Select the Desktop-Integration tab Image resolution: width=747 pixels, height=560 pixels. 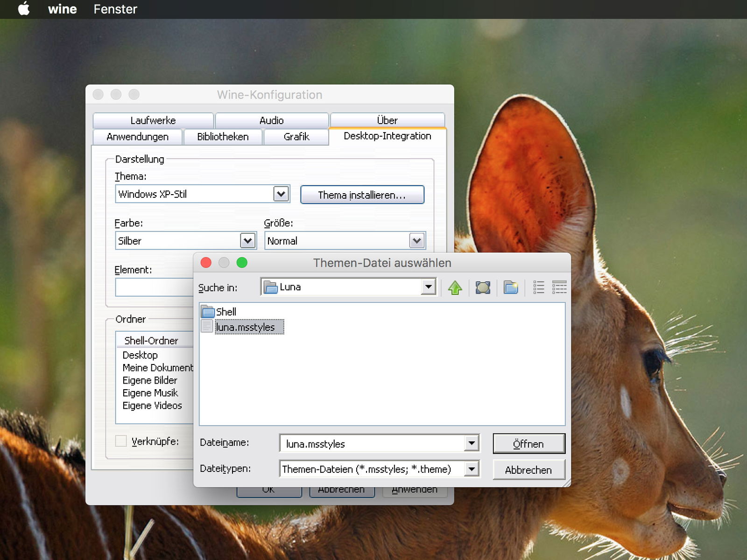point(388,136)
